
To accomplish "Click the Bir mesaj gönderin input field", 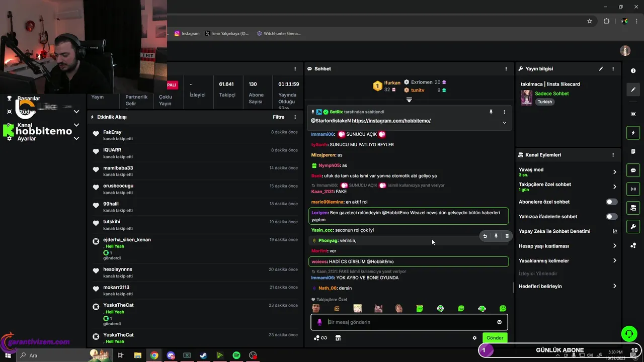I will pyautogui.click(x=410, y=322).
